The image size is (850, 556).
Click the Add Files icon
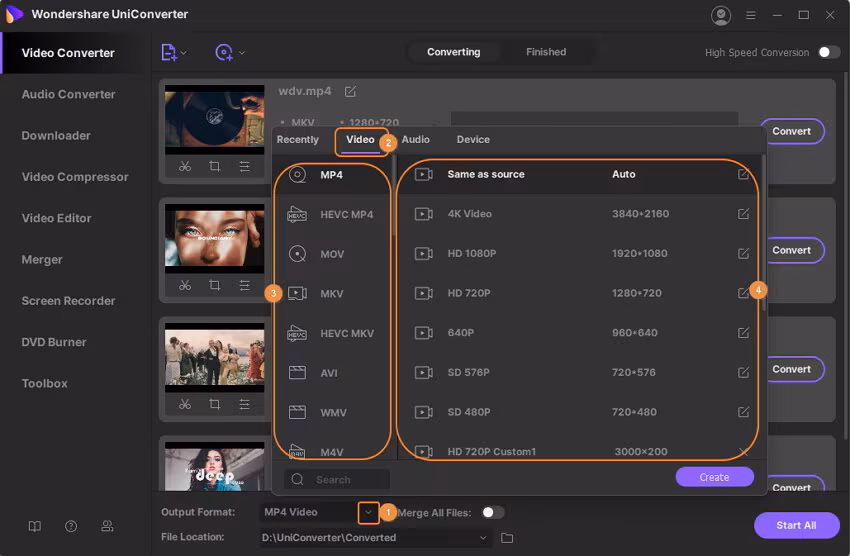point(169,53)
